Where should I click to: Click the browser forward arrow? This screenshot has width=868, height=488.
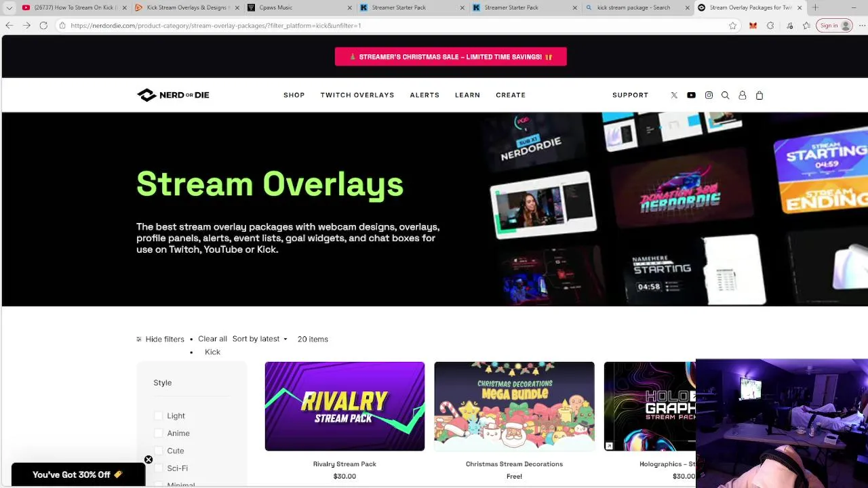tap(26, 25)
